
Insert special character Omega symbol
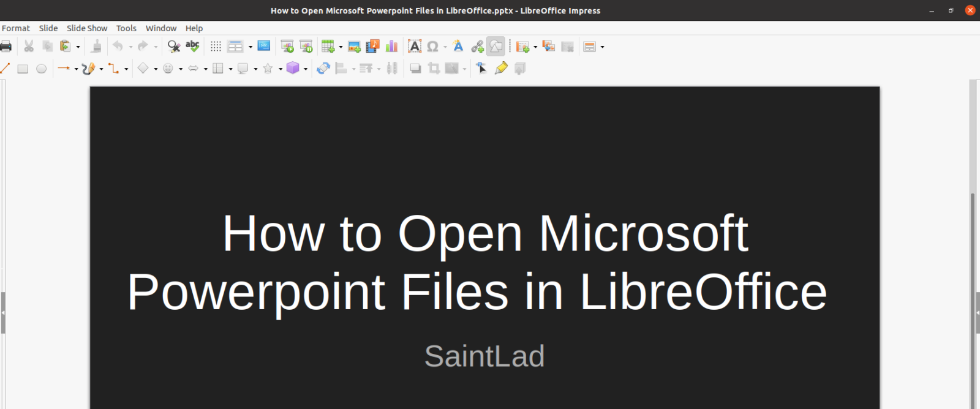tap(432, 47)
